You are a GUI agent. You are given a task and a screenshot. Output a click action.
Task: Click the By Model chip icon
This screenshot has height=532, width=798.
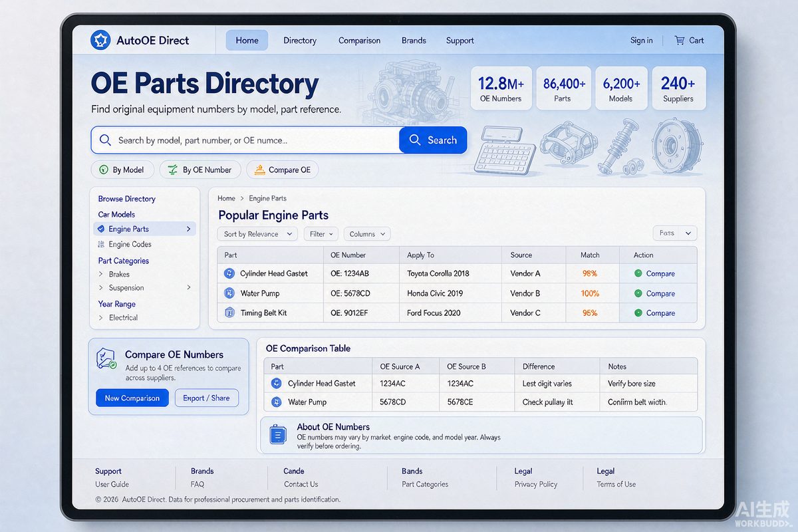[x=103, y=170]
